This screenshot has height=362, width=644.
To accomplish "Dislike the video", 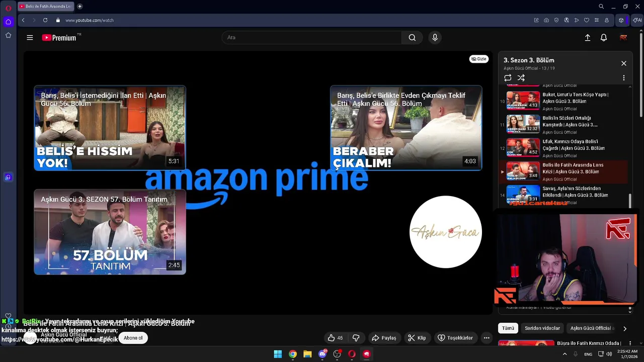I will coord(356,338).
